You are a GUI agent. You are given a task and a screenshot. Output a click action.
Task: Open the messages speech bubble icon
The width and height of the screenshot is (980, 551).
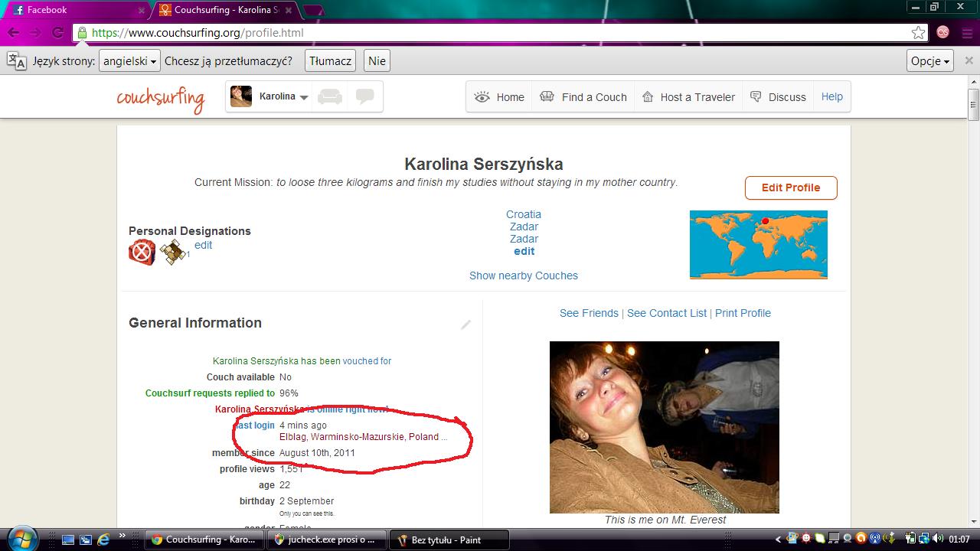365,97
